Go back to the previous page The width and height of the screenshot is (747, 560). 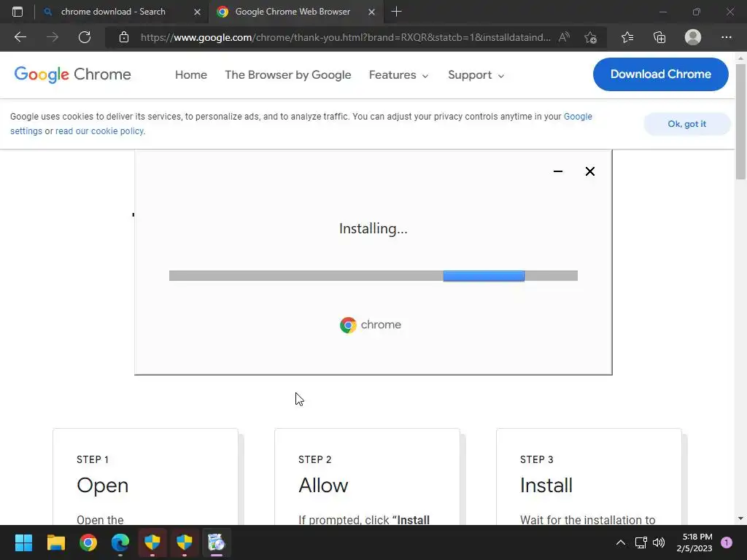[x=20, y=37]
